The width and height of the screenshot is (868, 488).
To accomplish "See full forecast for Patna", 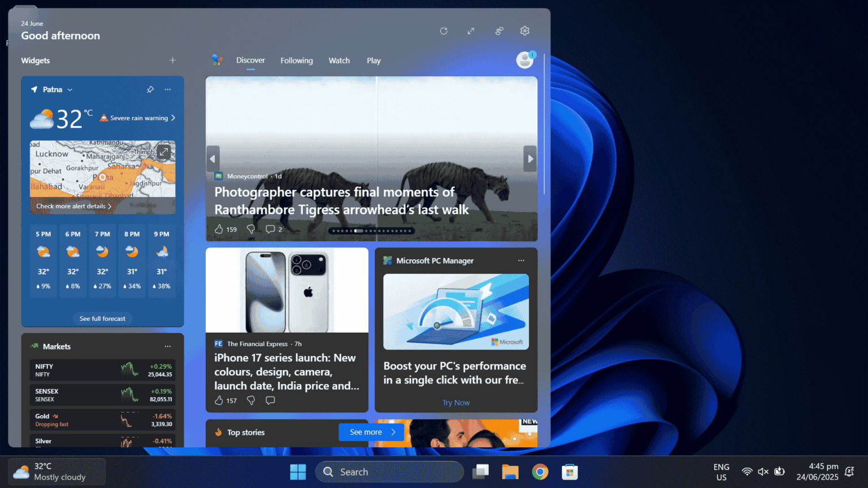I will pos(102,318).
